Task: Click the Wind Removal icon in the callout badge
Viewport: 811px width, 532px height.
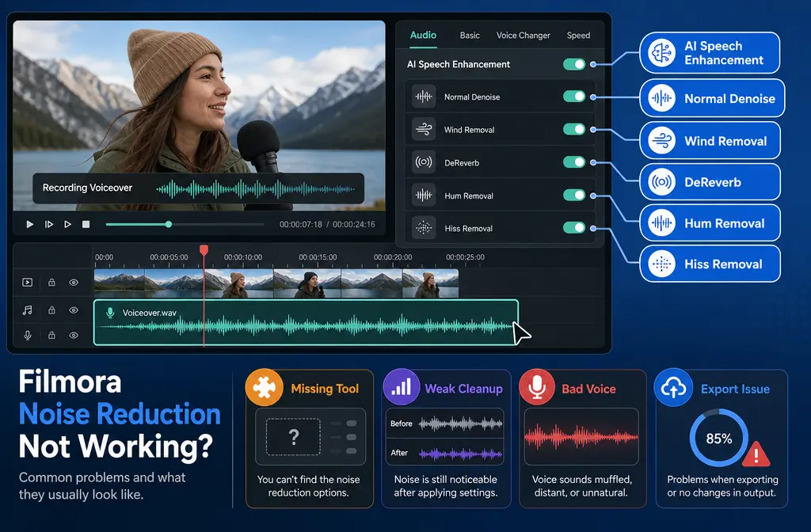Action: pyautogui.click(x=662, y=141)
